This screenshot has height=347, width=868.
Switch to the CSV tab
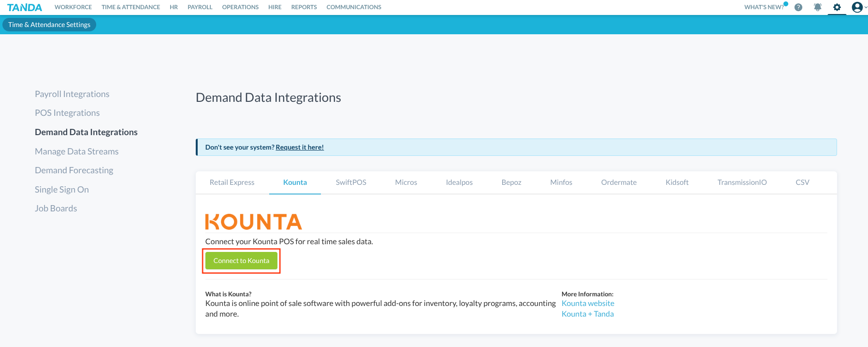point(802,182)
